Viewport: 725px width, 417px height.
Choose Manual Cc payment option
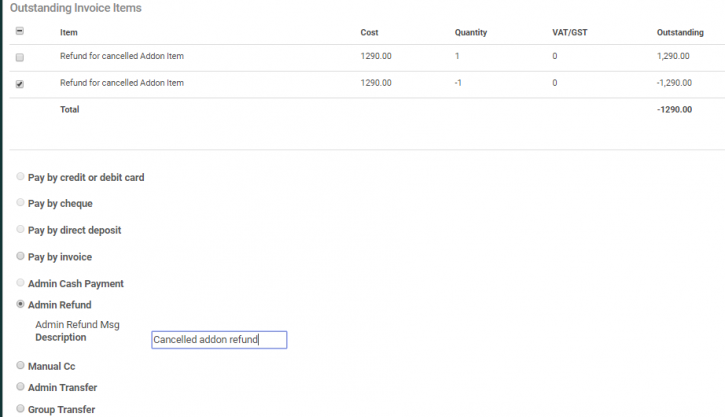[20, 366]
